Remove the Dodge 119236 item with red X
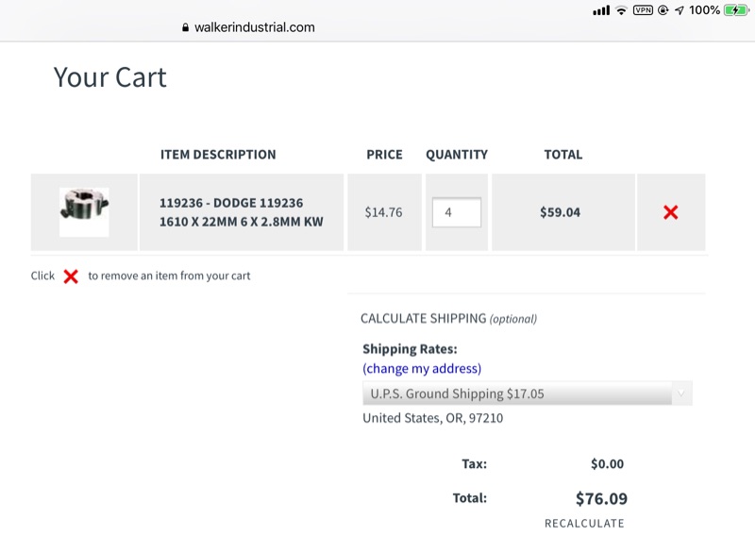Screen dimensions: 756x552 point(670,212)
